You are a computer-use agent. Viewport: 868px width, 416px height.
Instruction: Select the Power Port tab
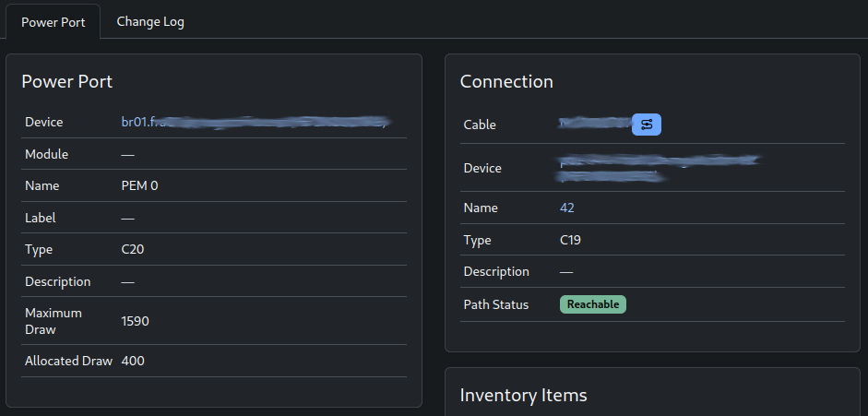click(54, 22)
